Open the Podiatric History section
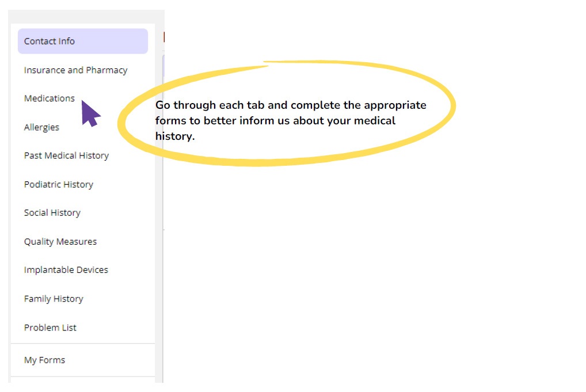Viewport: 586px width, 392px height. pos(58,184)
